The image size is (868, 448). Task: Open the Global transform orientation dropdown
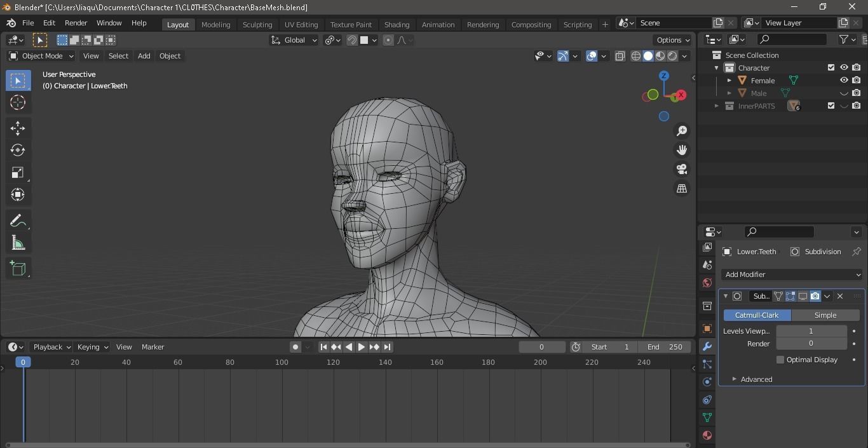pyautogui.click(x=294, y=40)
